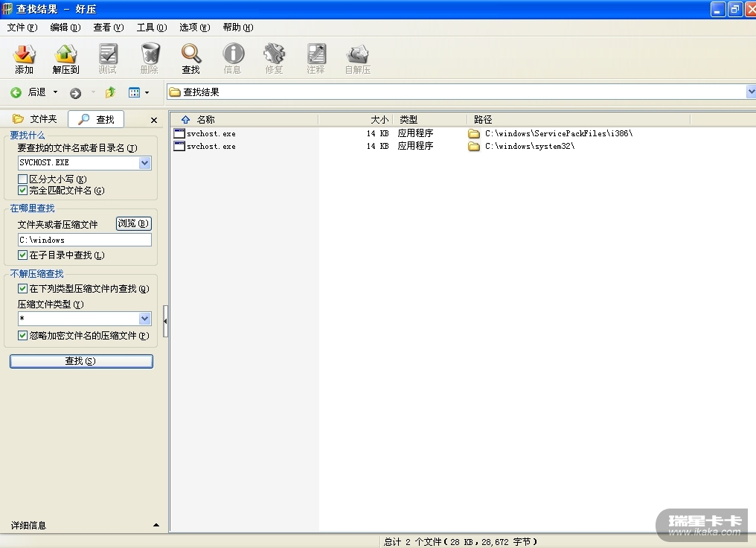Screen dimensions: 756x548
Task: Open the 编辑 menu
Action: (x=65, y=28)
